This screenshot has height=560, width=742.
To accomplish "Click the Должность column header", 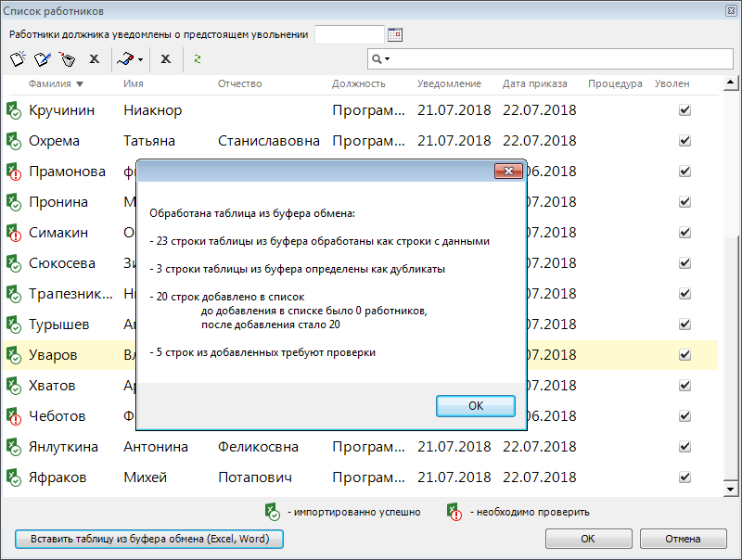I will (x=358, y=83).
